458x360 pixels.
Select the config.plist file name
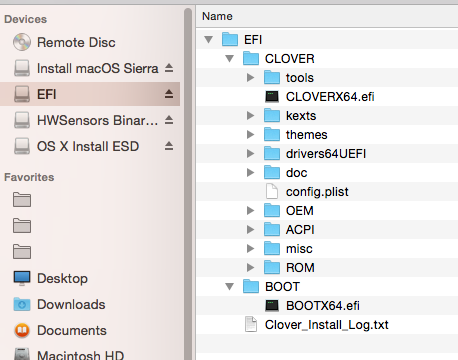pyautogui.click(x=317, y=192)
